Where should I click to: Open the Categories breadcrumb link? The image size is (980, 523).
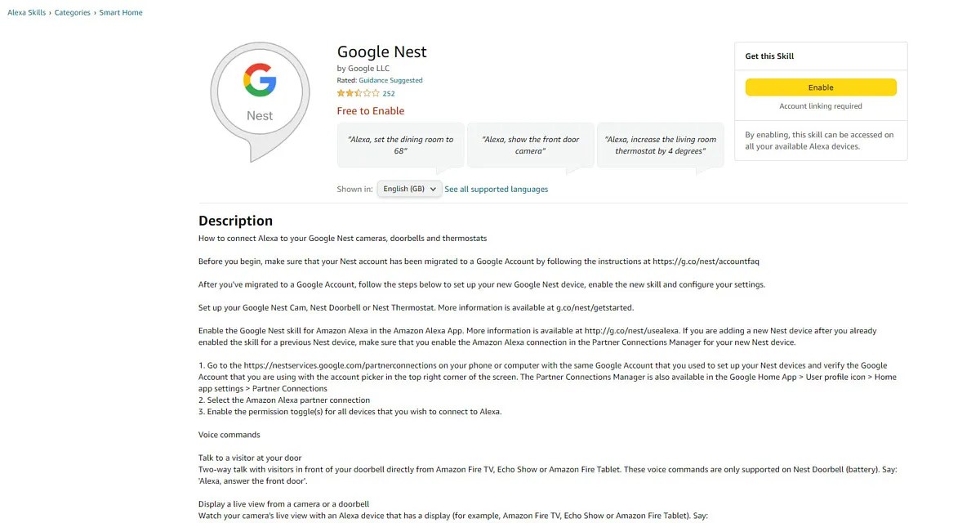[72, 12]
